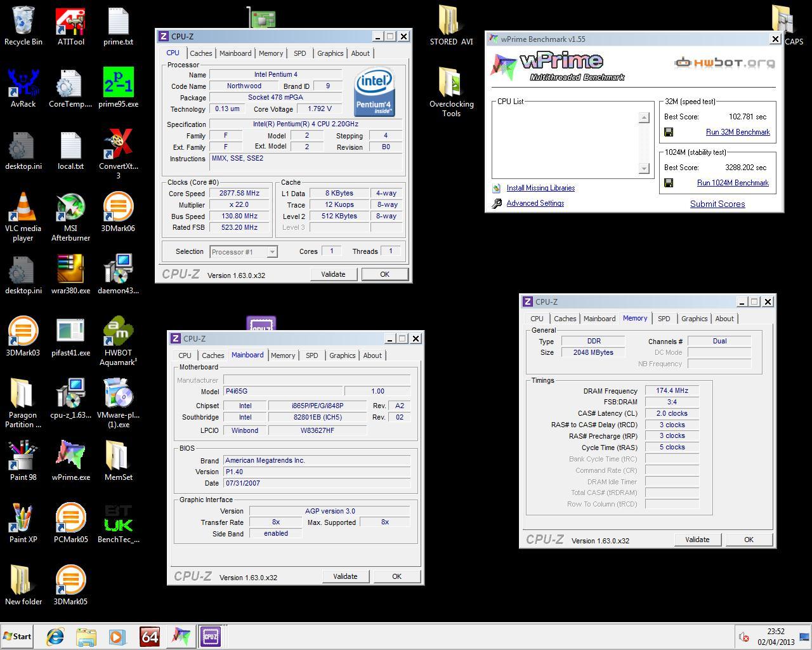Open the cpu-z_1.63 installer icon
Screen dimensions: 812x650
tap(70, 399)
